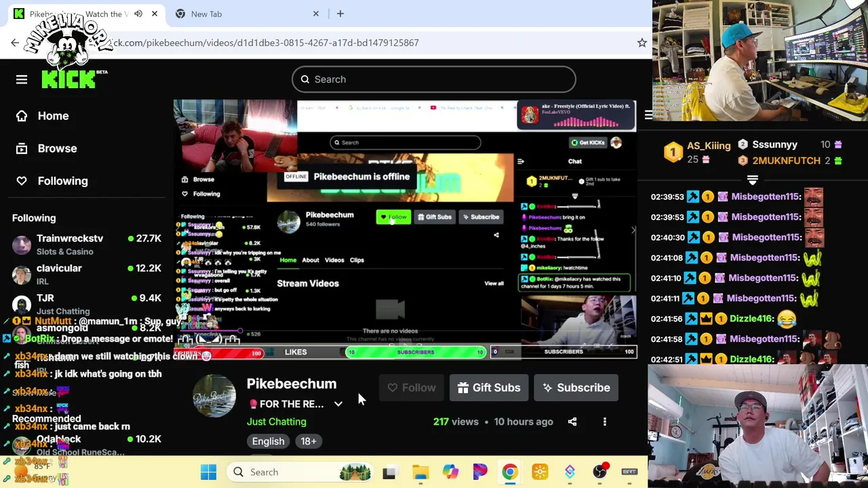Expand the stream title chevron
Image resolution: width=868 pixels, height=488 pixels.
click(338, 404)
